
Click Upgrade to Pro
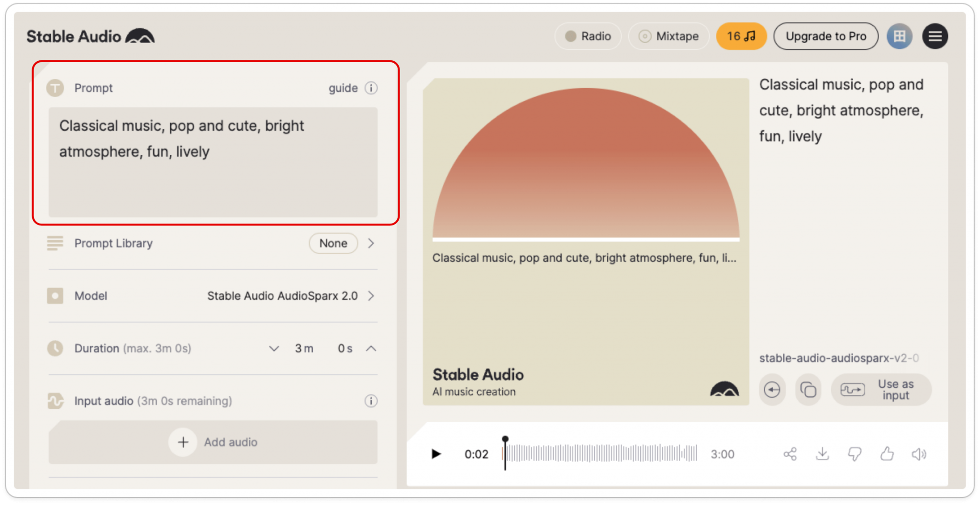click(826, 36)
